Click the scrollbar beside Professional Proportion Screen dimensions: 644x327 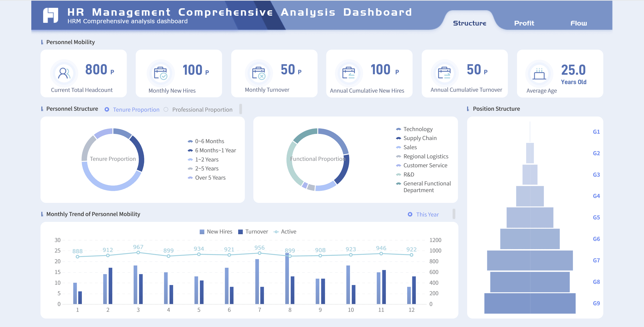241,109
